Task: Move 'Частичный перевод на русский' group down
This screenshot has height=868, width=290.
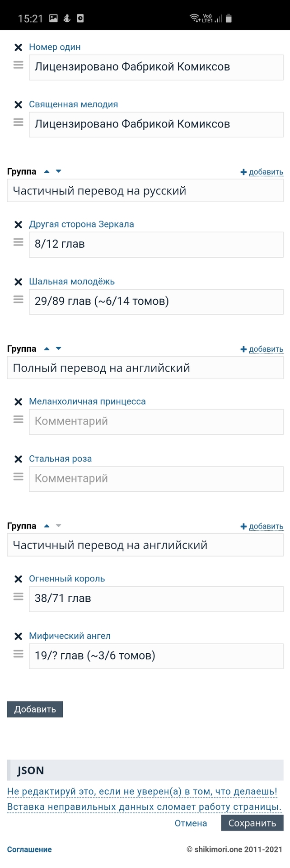Action: click(58, 172)
